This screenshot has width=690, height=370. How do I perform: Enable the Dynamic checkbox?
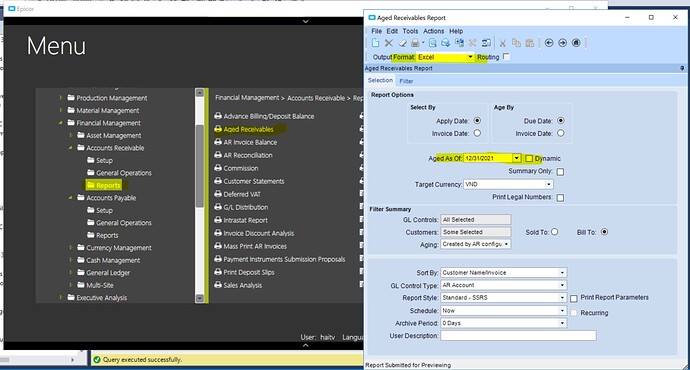(x=529, y=158)
